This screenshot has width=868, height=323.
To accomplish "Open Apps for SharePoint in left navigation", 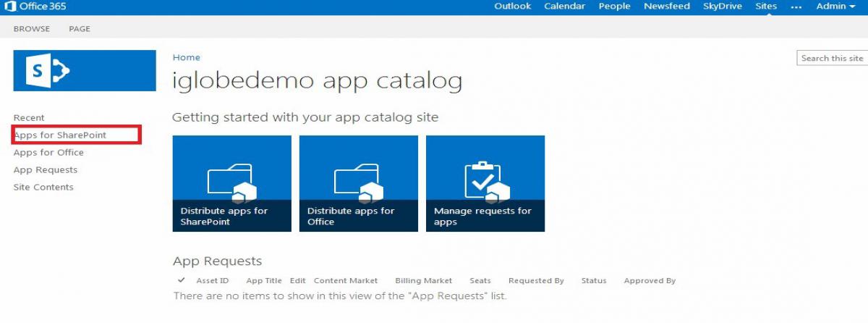I will point(60,135).
